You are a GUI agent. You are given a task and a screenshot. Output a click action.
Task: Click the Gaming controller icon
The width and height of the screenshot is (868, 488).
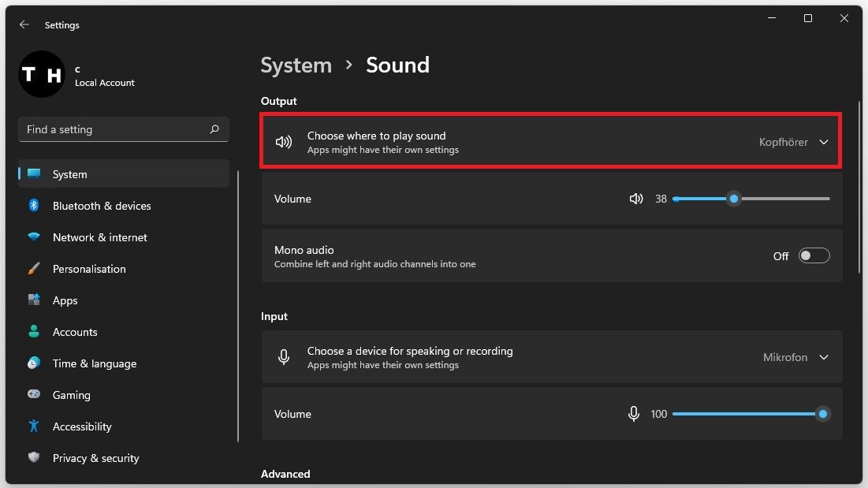pyautogui.click(x=34, y=395)
